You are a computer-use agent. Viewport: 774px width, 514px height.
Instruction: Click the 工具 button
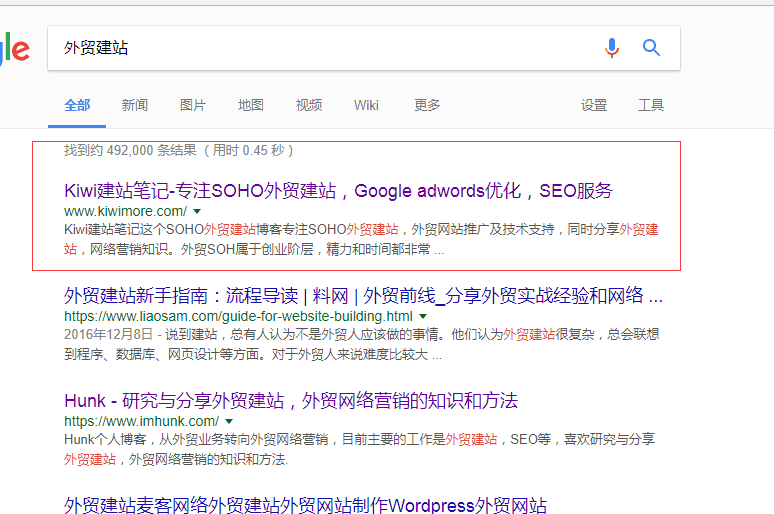point(651,105)
